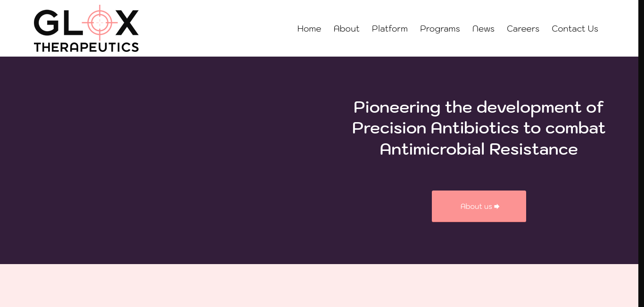Screen dimensions: 644x307
Task: Open the Programs navigation item
Action: [x=439, y=29]
